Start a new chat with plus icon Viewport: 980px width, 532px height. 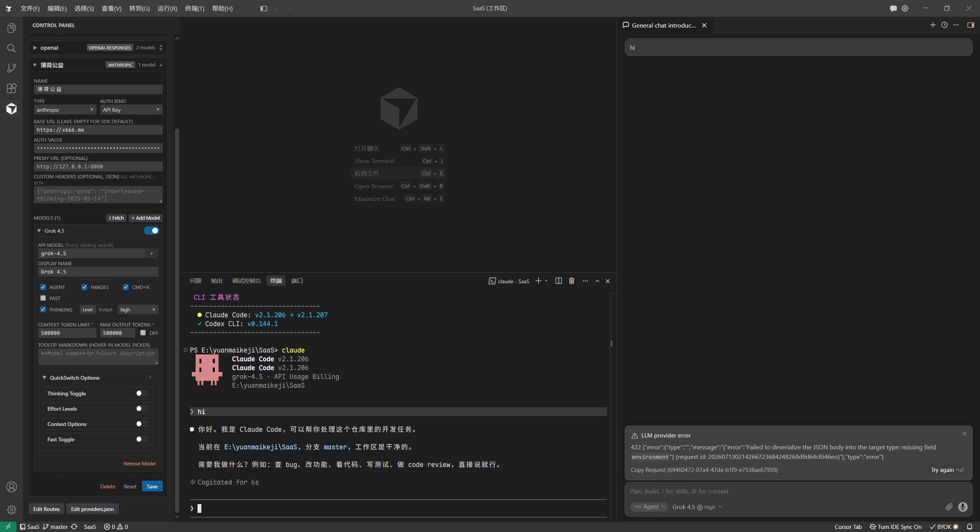click(933, 25)
